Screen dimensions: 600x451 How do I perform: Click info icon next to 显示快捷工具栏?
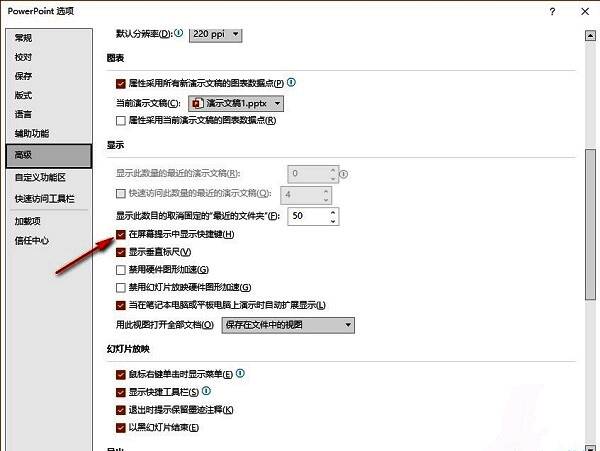tap(206, 391)
